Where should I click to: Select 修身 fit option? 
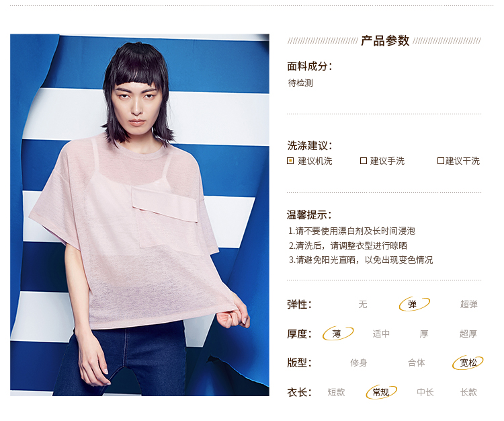(359, 363)
